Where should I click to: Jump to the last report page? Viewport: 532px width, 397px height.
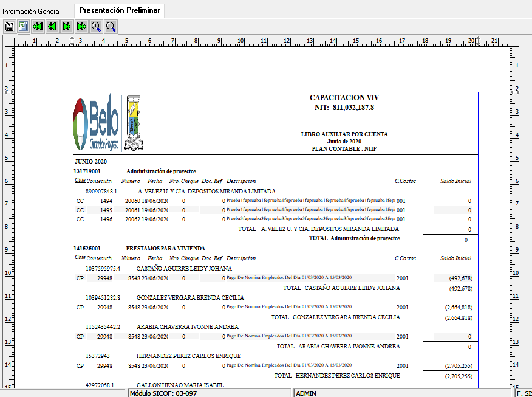(81, 26)
